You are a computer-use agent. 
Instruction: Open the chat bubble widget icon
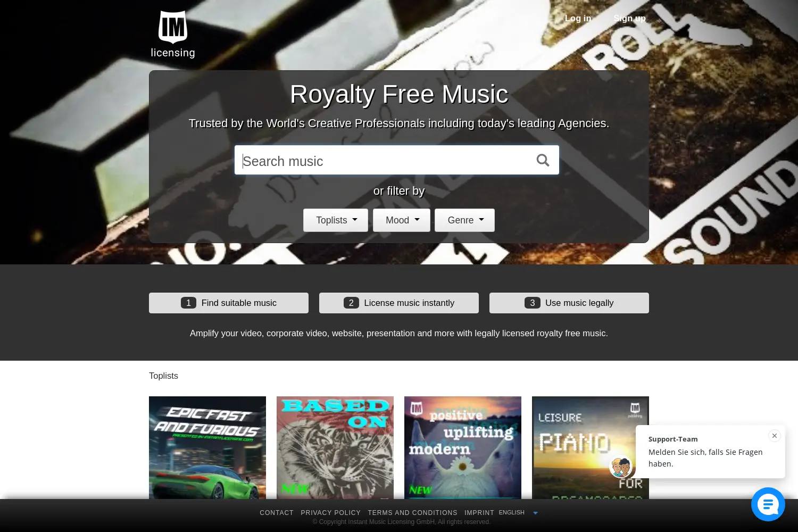[768, 504]
